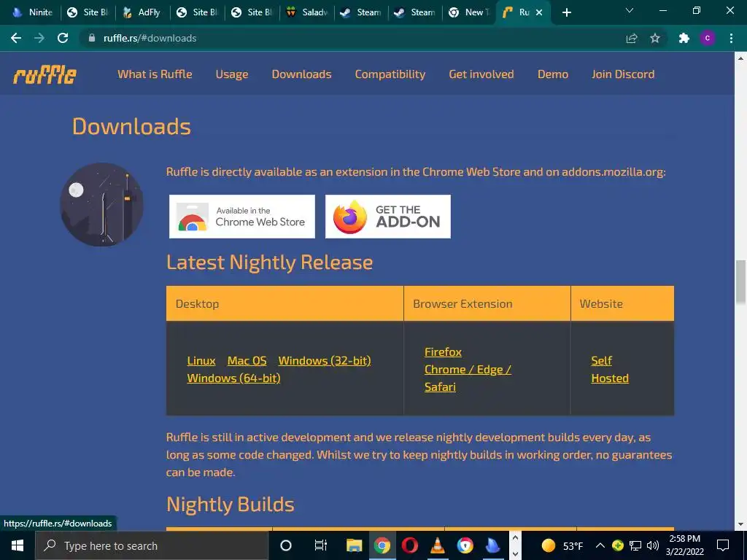Open Task View on the taskbar
The height and width of the screenshot is (560, 747).
tap(321, 545)
